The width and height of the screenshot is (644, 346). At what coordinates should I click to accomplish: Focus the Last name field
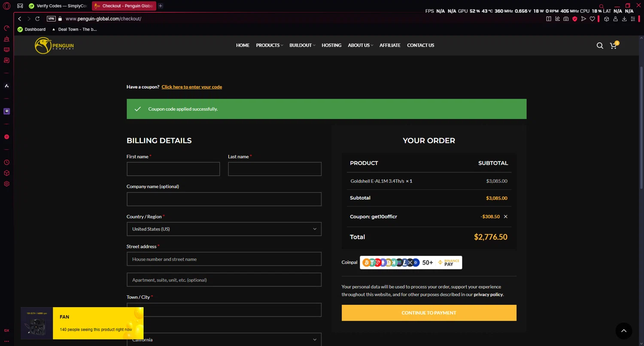pos(275,169)
